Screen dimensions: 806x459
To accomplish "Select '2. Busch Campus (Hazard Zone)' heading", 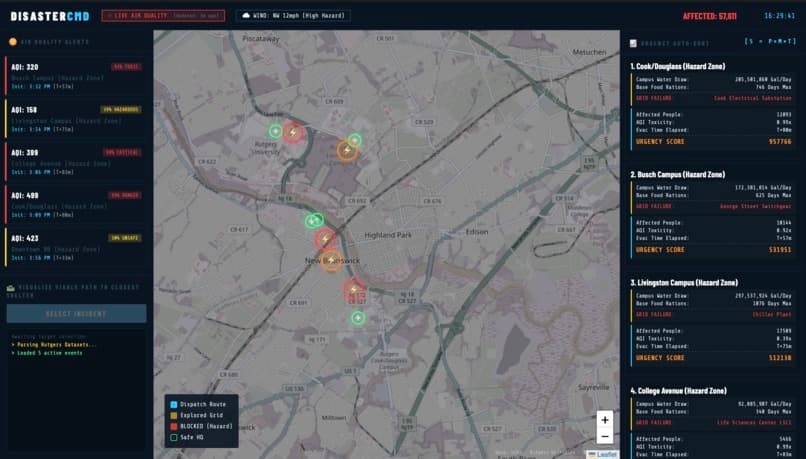I will pos(677,174).
